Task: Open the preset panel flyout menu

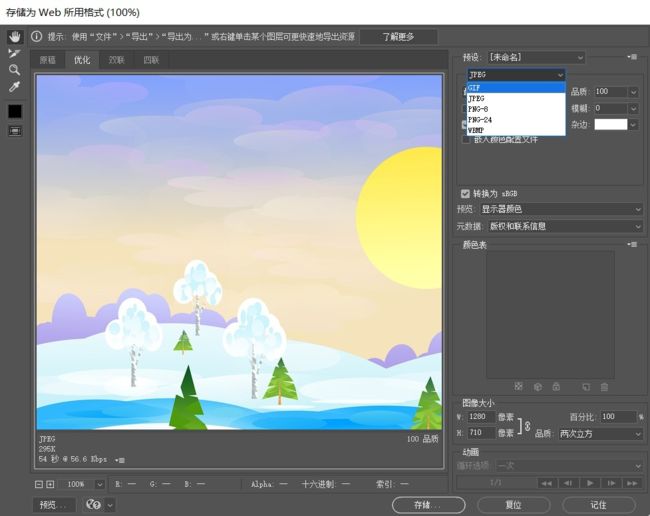Action: tap(632, 57)
